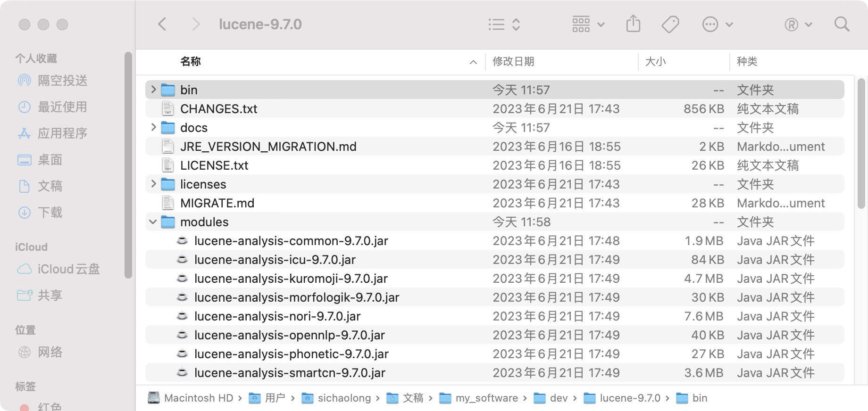Select the modules folder icon
This screenshot has height=411, width=868.
click(168, 222)
